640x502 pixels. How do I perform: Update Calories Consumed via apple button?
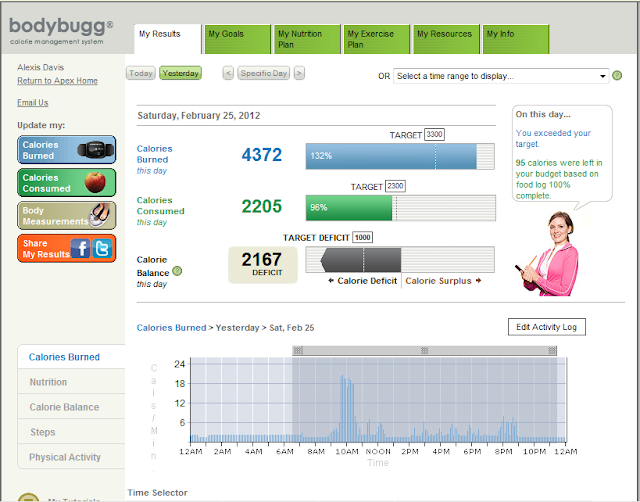tap(67, 183)
